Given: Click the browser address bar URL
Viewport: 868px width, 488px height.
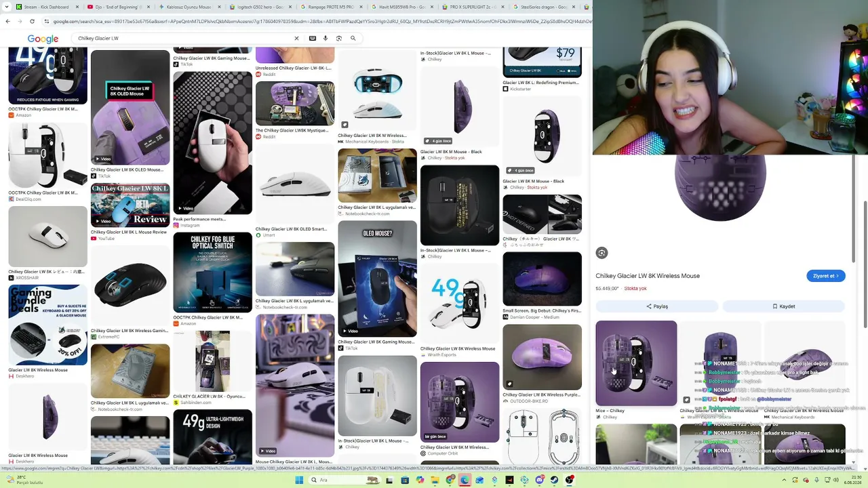Looking at the screenshot, I should coord(319,21).
